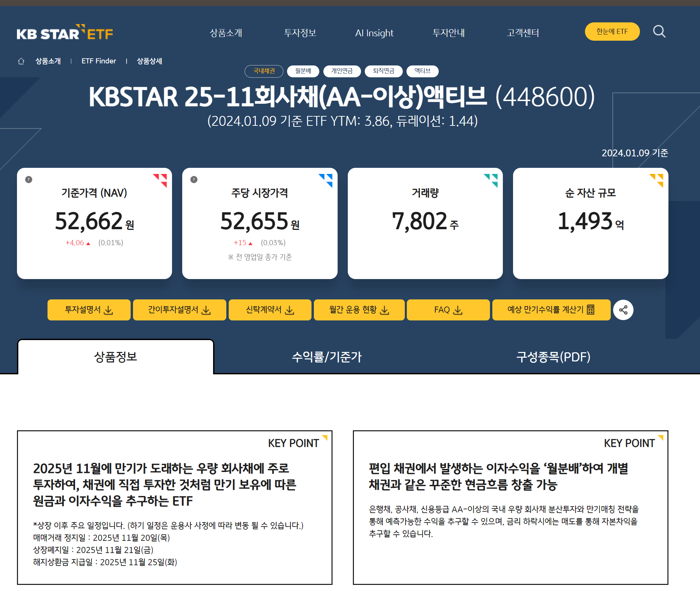Viewport: 700px width, 591px height.
Task: Click the 상품상세 breadcrumb
Action: point(149,61)
